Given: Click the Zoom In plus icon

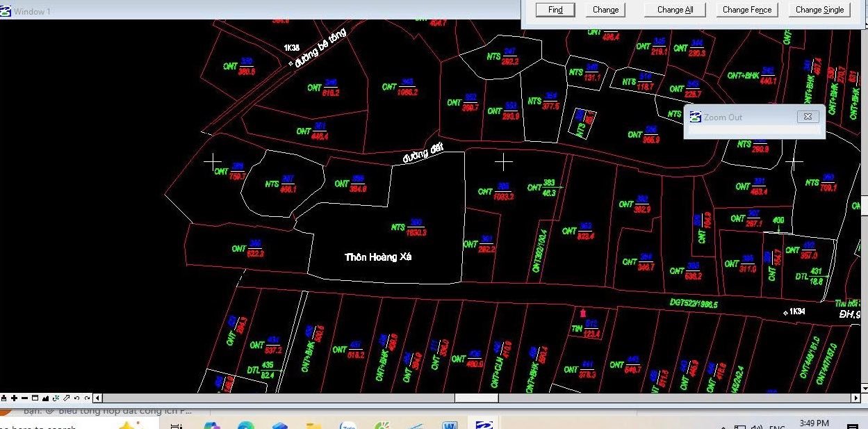Looking at the screenshot, I should point(15,398).
